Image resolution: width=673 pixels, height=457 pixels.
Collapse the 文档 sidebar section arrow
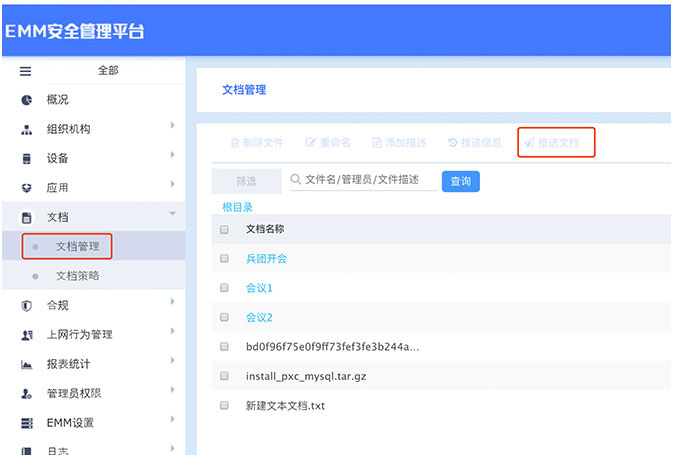point(172,214)
